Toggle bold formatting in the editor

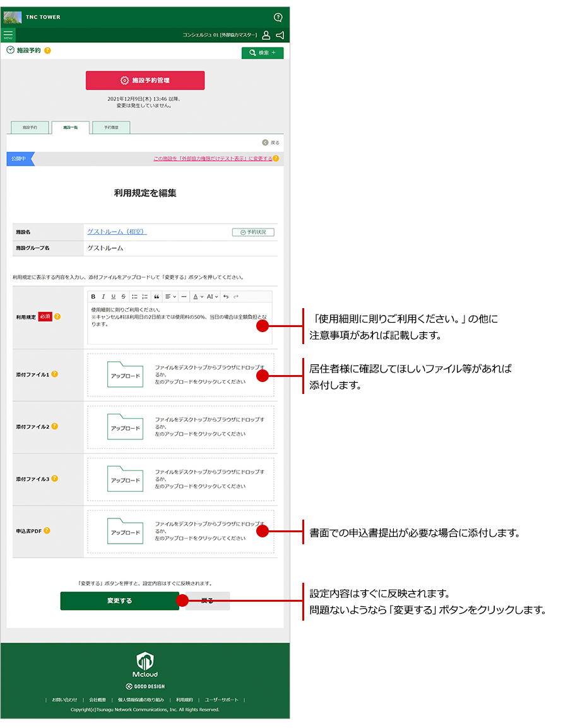point(93,296)
